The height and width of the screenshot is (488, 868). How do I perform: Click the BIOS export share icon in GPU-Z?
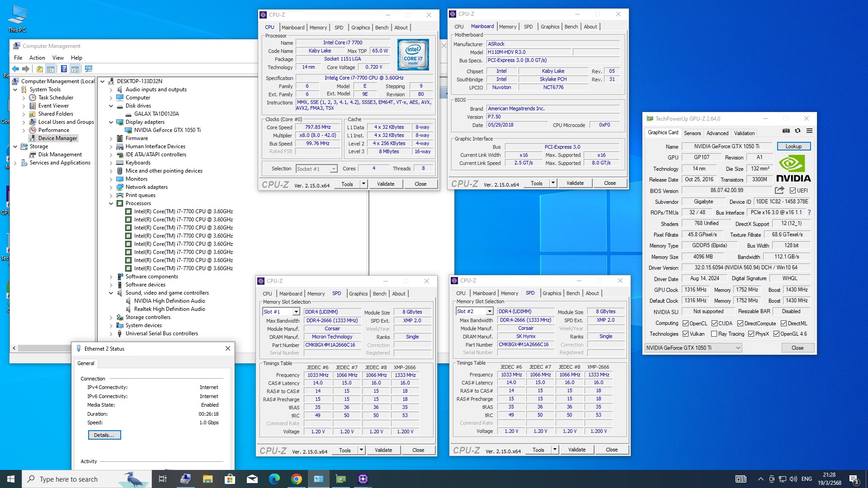pyautogui.click(x=779, y=190)
